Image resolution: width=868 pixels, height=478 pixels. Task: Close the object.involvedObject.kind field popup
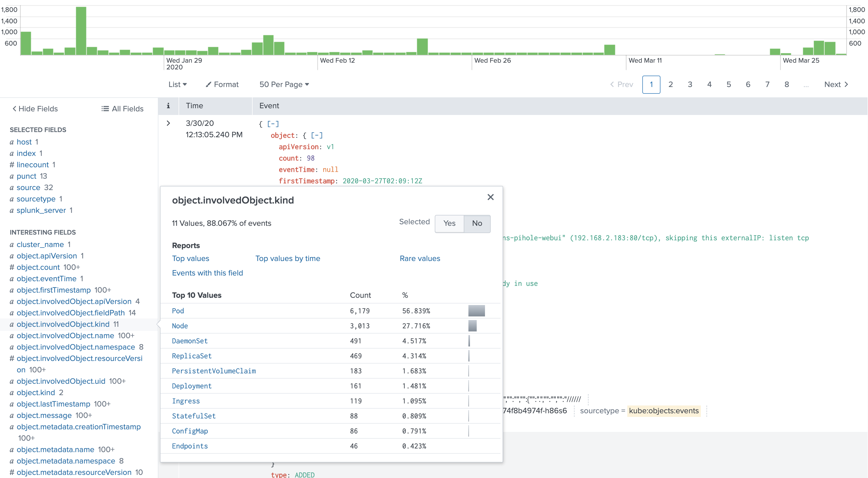coord(490,197)
